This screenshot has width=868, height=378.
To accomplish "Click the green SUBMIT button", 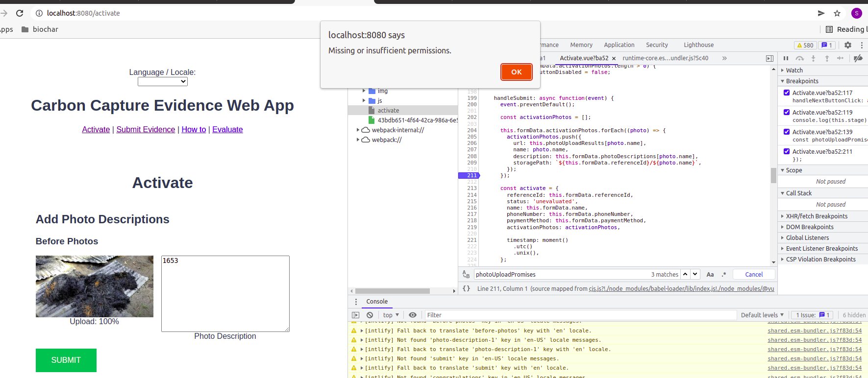I will [x=66, y=360].
